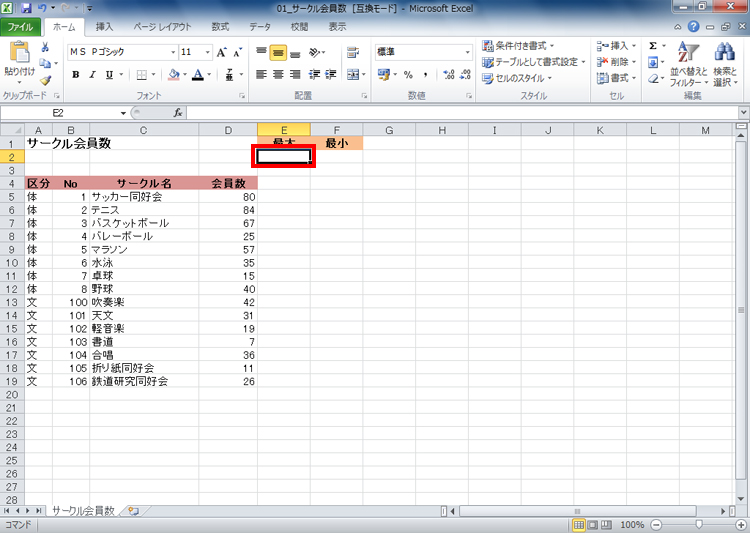Viewport: 750px width, 533px height.
Task: Switch to the ページレイアウト tab
Action: (162, 27)
